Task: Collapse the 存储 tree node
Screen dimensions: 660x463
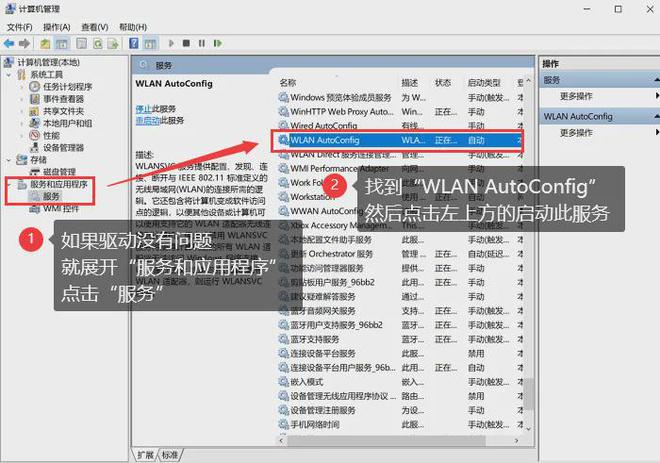Action: pos(9,159)
